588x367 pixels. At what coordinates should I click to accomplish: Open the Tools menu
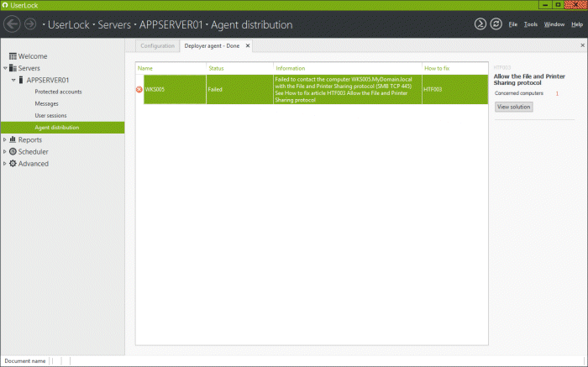pos(531,24)
